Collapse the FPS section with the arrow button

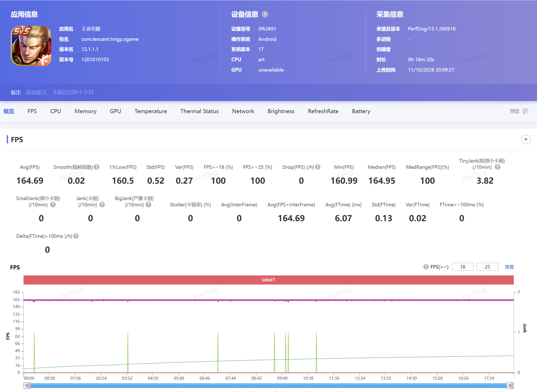[x=526, y=139]
